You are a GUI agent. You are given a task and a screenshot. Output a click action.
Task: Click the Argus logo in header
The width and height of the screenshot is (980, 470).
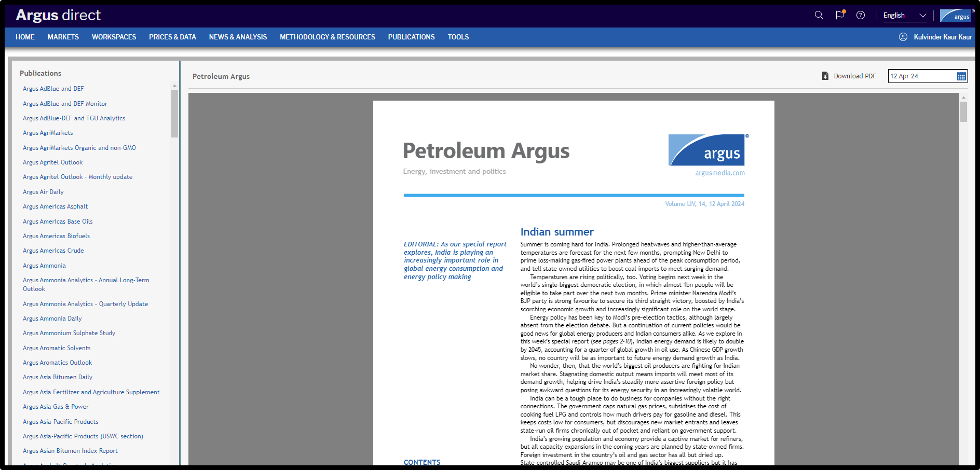(x=956, y=16)
